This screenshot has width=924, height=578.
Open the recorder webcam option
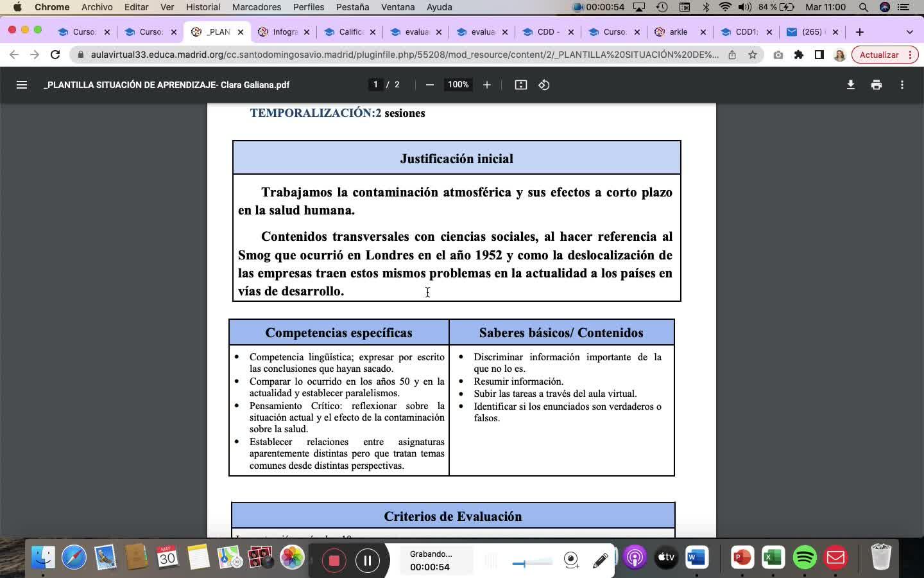coord(571,561)
